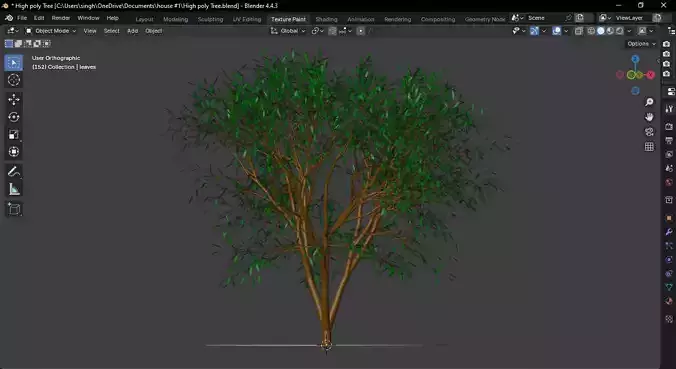
Task: Select the Add Cube tool
Action: click(x=14, y=209)
